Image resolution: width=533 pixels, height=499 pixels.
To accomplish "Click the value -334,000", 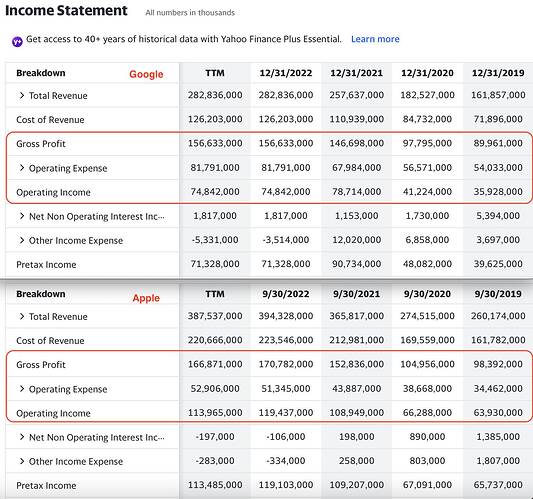I will (286, 461).
